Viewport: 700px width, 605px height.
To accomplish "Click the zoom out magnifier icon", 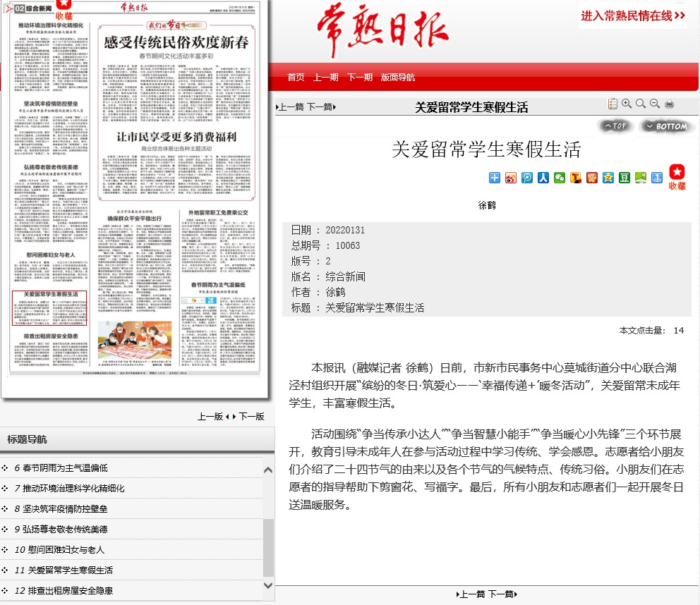I will click(655, 104).
